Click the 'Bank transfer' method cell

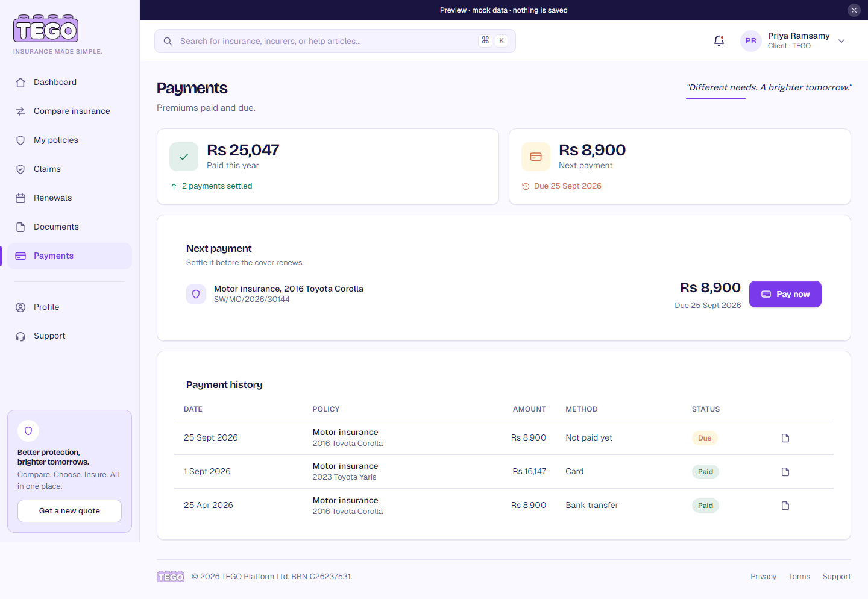(x=592, y=506)
